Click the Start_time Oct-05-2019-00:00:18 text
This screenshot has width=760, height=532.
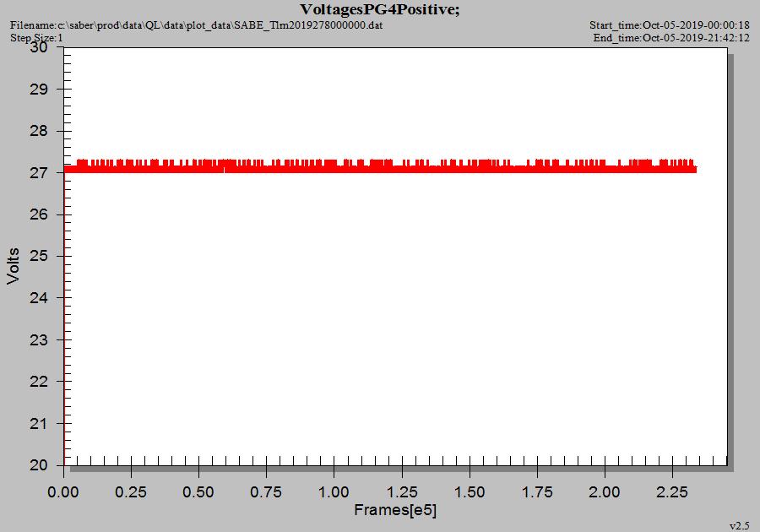click(670, 25)
